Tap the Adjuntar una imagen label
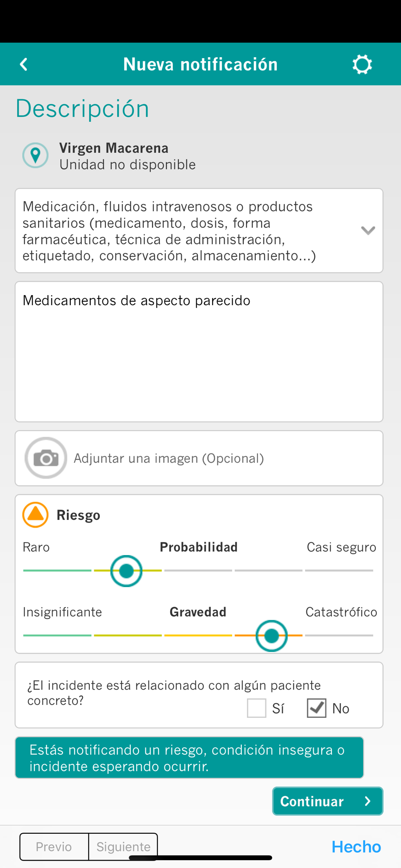 click(x=169, y=458)
